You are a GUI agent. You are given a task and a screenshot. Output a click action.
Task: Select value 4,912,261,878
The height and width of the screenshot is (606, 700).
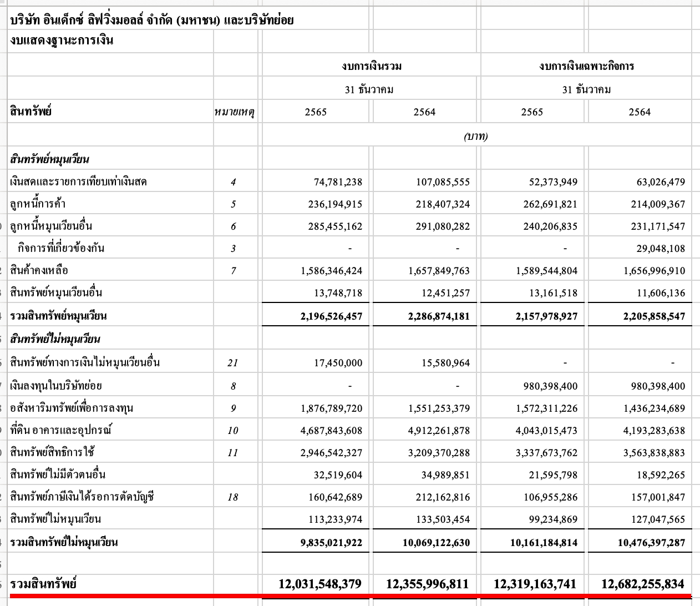pos(439,431)
